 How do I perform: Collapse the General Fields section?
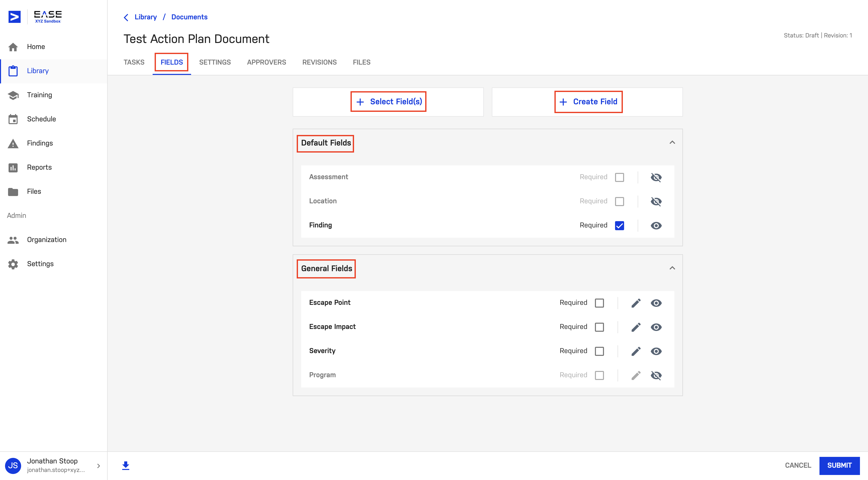click(672, 268)
